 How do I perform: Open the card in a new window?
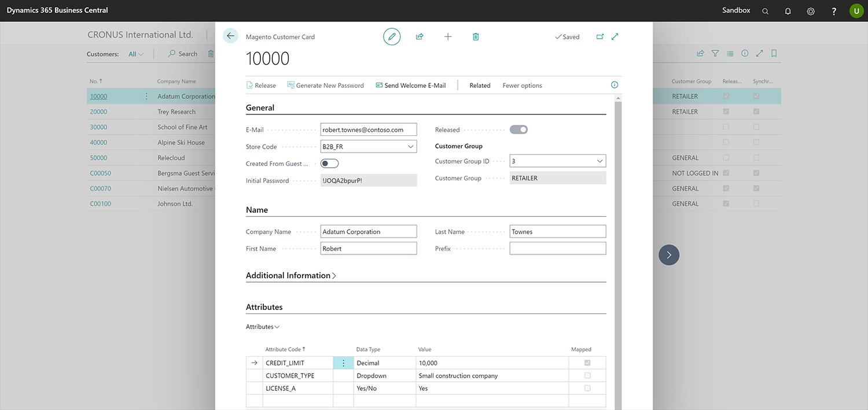pyautogui.click(x=600, y=36)
